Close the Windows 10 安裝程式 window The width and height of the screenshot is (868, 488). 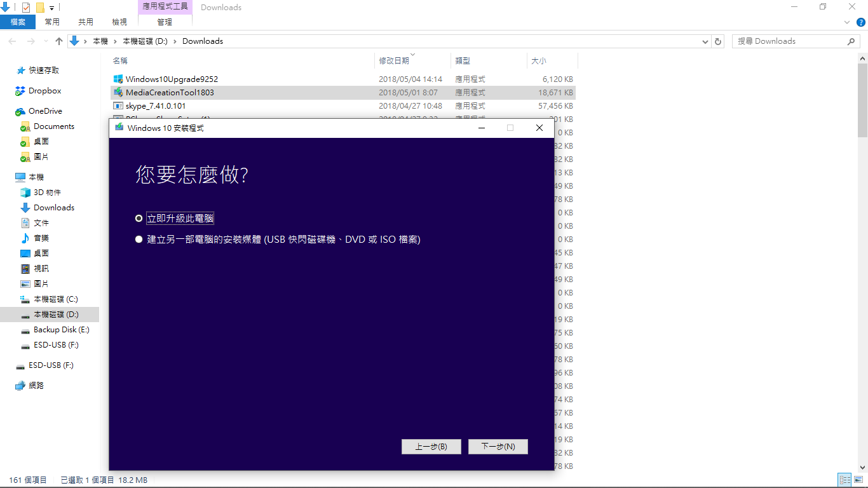(x=539, y=128)
